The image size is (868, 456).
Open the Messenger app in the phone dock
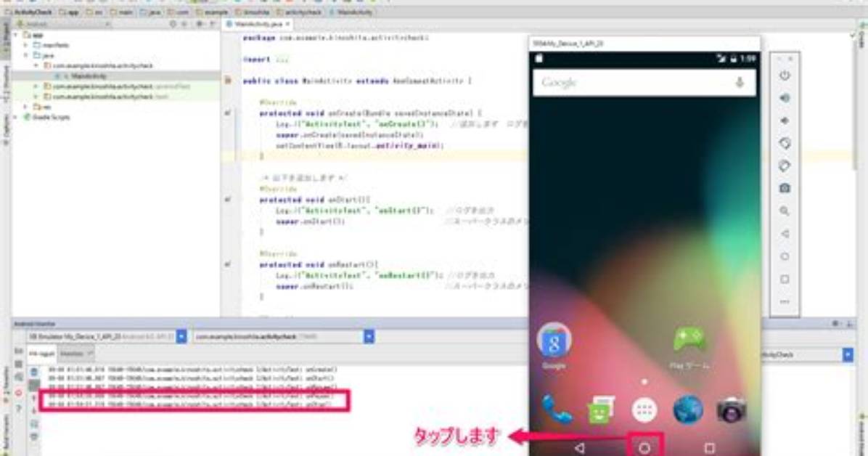(x=601, y=410)
